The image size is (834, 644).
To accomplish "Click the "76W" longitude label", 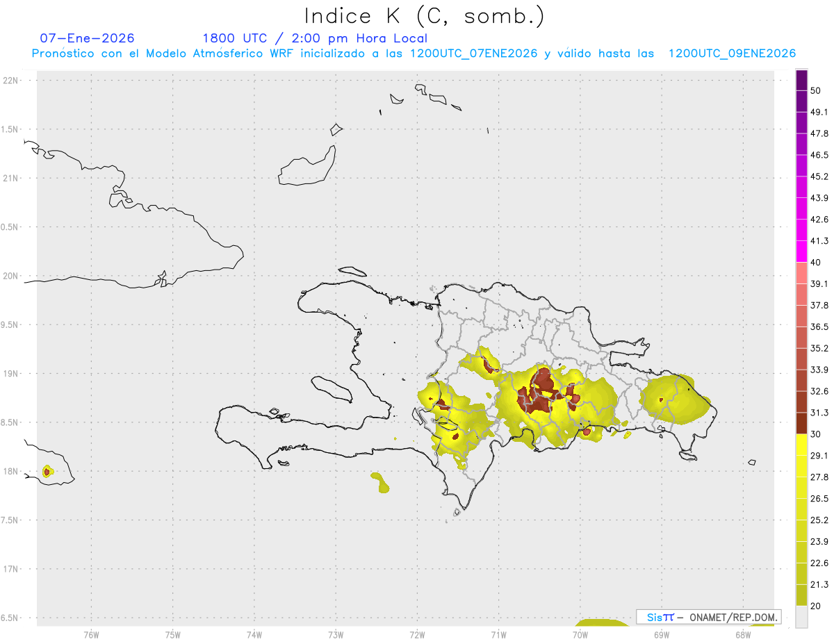I will coord(91,634).
